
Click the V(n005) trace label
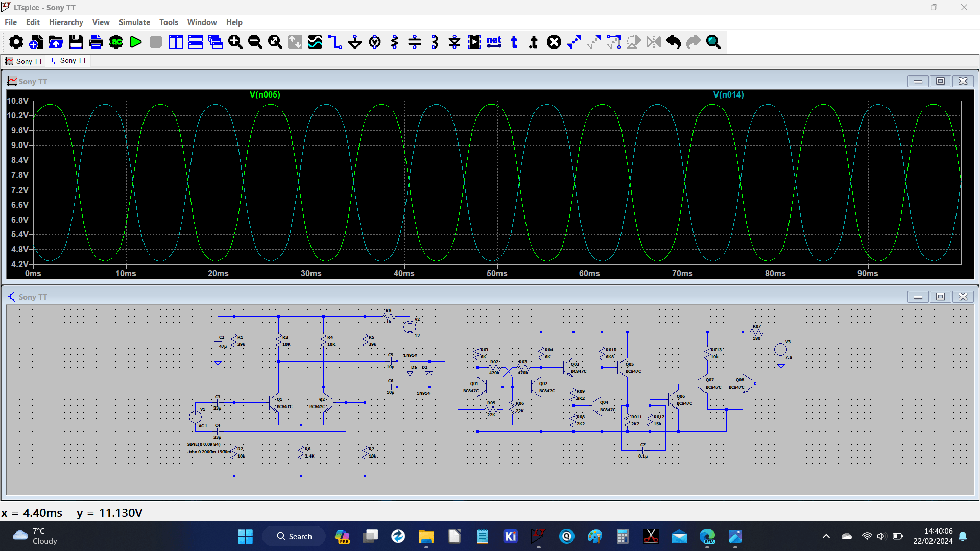265,95
